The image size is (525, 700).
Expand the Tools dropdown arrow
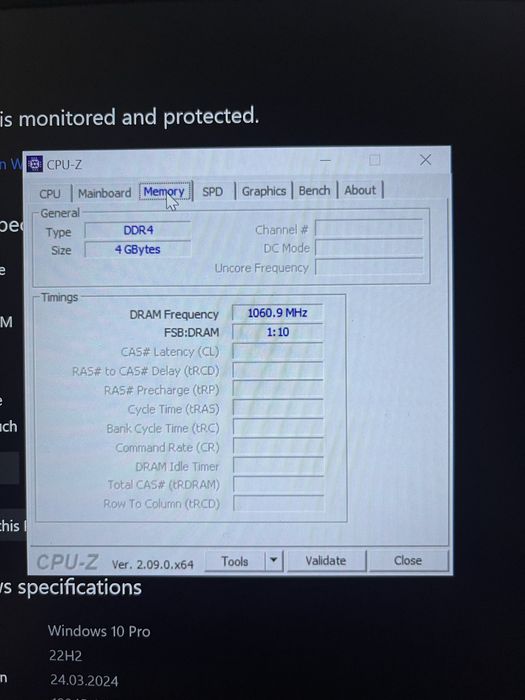[274, 561]
